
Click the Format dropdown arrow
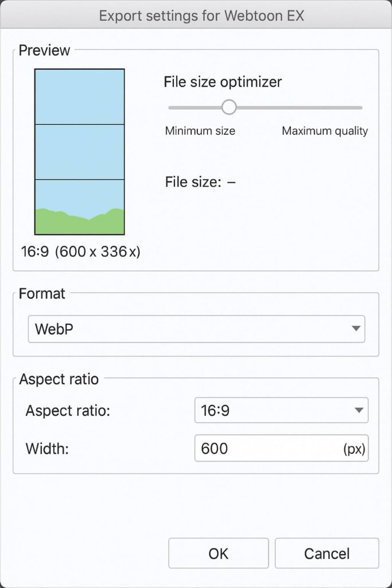coord(356,329)
